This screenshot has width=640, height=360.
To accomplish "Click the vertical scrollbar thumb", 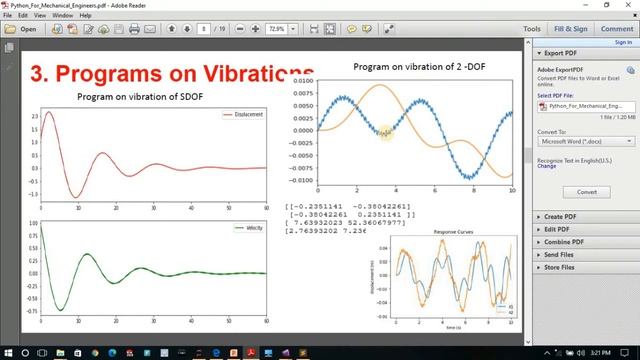I will click(x=528, y=156).
